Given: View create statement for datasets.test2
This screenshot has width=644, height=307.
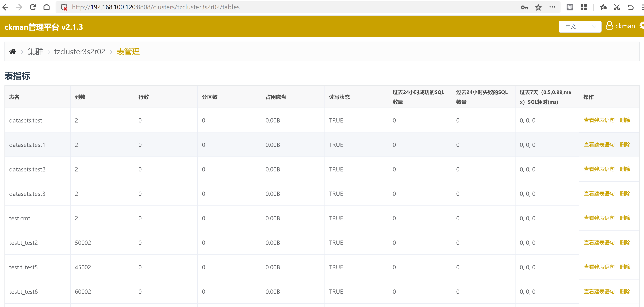Looking at the screenshot, I should pos(599,169).
